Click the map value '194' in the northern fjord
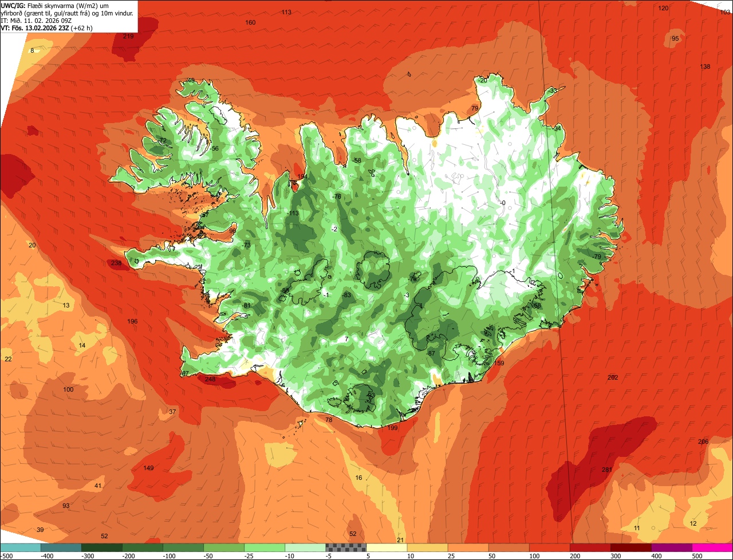733x560 pixels. (302, 176)
